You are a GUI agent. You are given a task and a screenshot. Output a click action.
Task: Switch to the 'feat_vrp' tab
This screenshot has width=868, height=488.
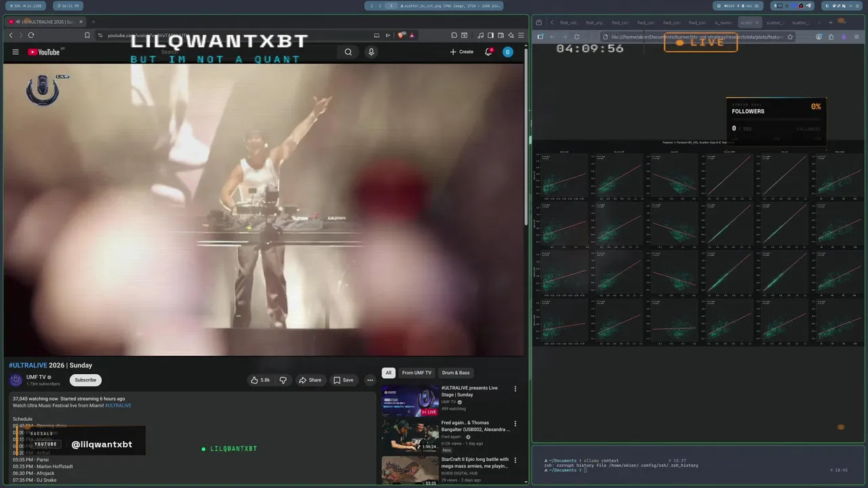pyautogui.click(x=594, y=22)
